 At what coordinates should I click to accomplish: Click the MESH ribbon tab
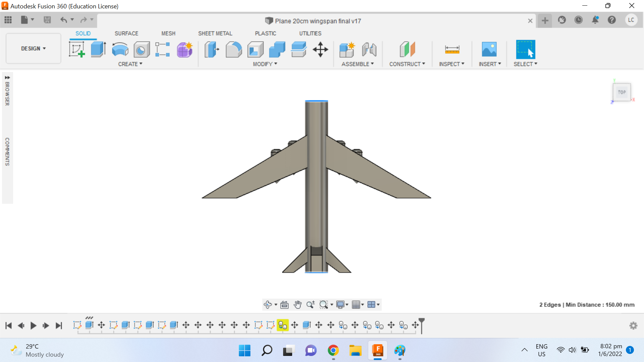pos(168,33)
